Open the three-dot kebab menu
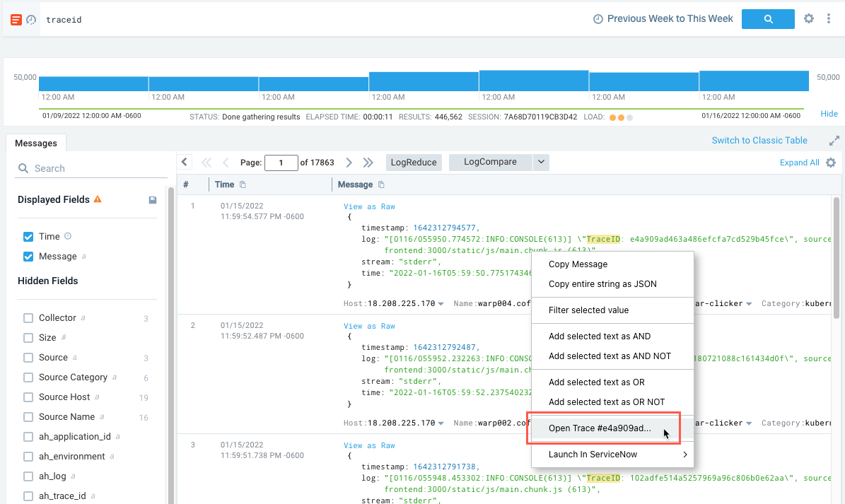The image size is (845, 504). coord(829,18)
